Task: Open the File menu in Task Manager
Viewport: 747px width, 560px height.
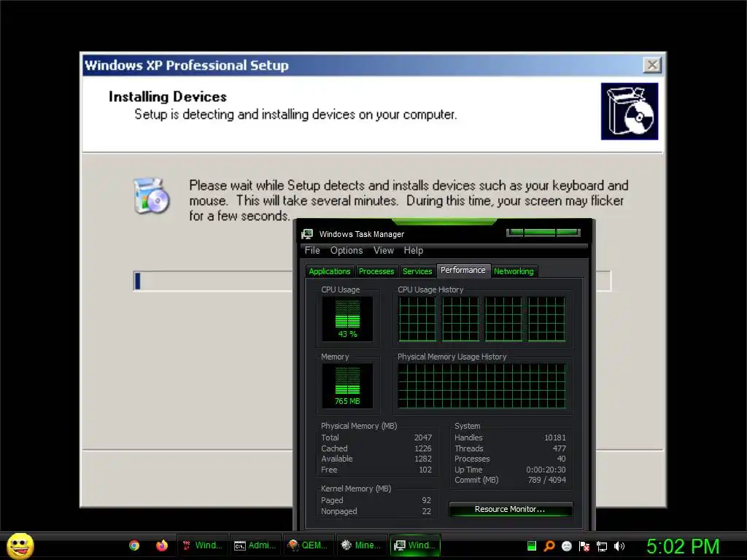Action: point(312,251)
